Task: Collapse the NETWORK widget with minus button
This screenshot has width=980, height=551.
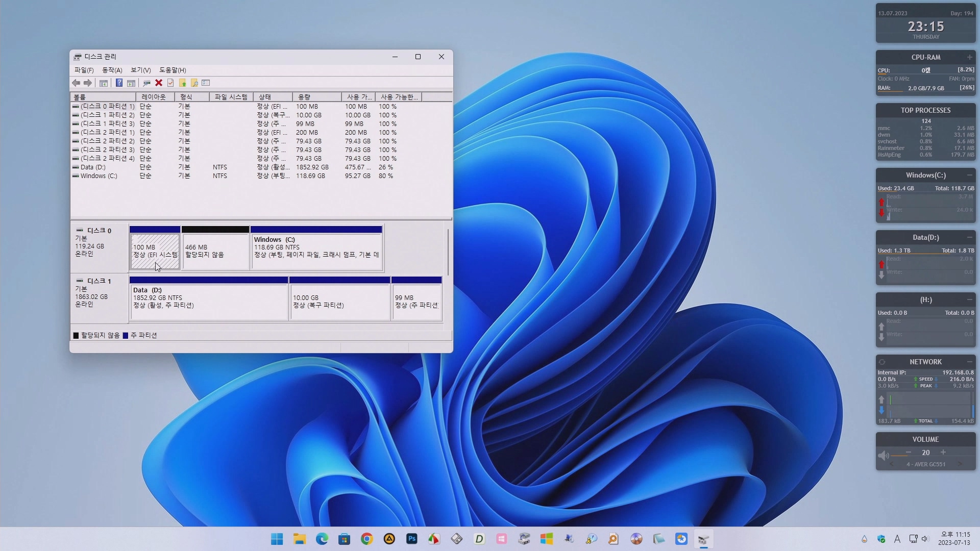Action: pos(969,362)
